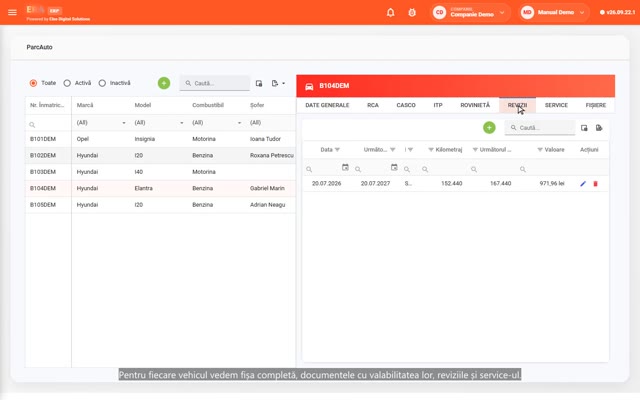The width and height of the screenshot is (640, 400).
Task: Open calendar picker in Următo... filter cell
Action: 394,167
